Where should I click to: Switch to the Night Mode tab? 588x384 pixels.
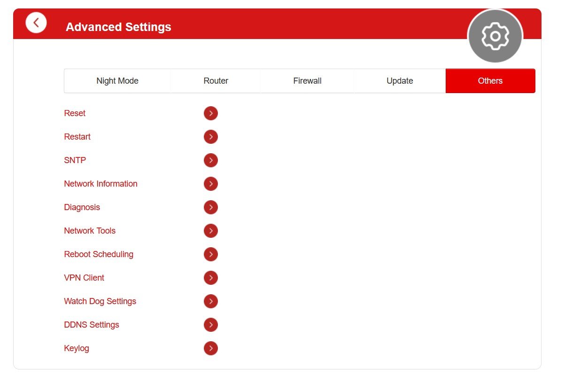coord(117,81)
